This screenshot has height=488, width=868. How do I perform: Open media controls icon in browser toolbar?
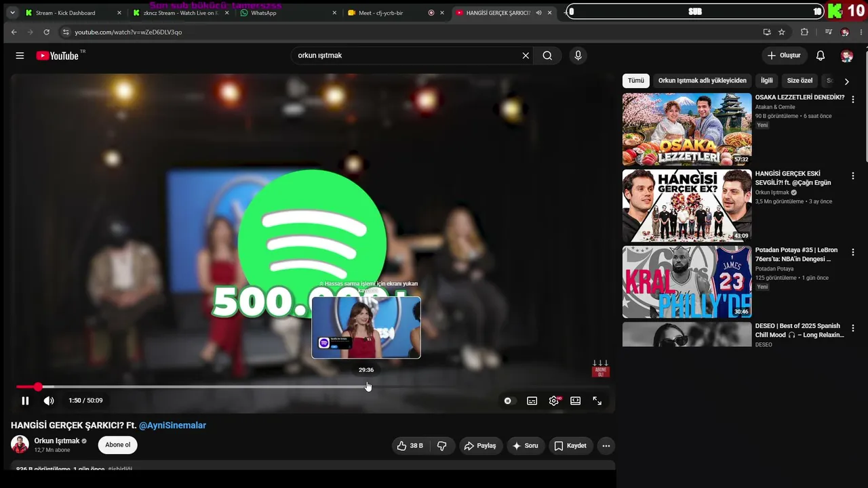click(829, 32)
